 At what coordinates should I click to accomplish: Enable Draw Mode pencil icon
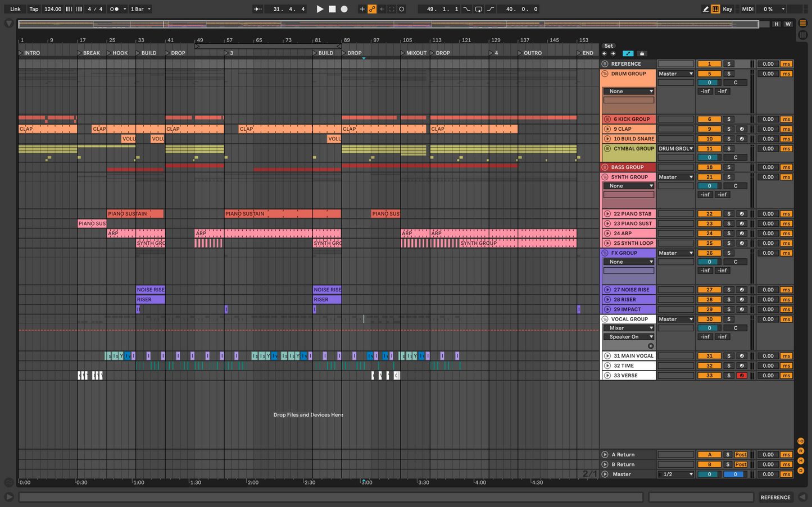(706, 9)
